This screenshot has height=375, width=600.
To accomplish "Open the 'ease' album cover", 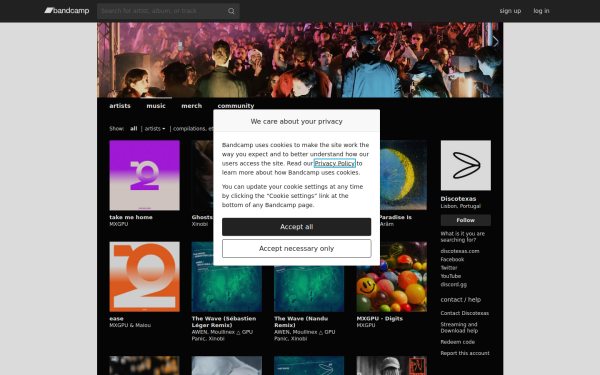I will point(144,277).
